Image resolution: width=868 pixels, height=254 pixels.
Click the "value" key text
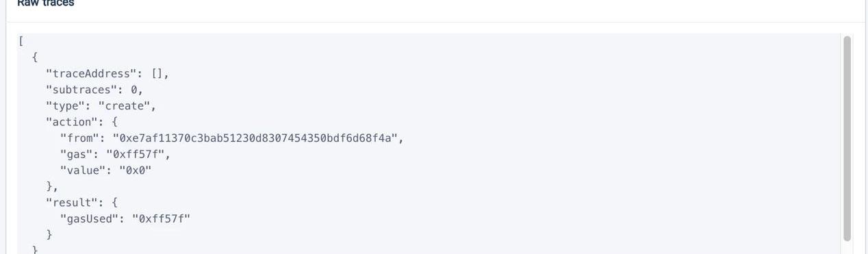(x=82, y=170)
